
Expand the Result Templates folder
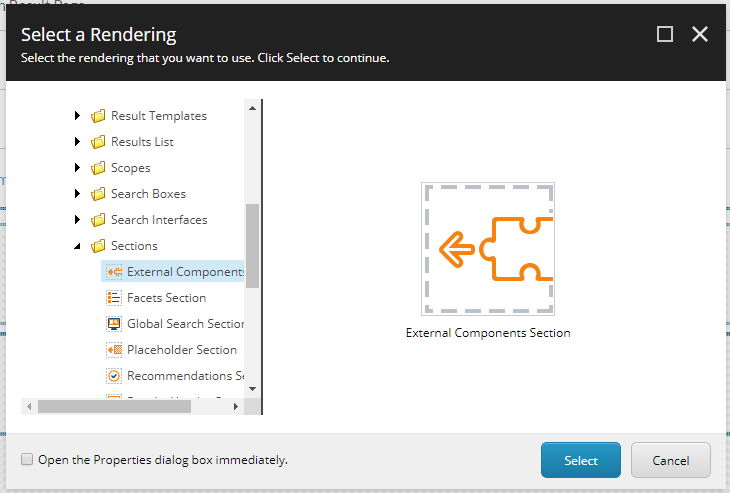77,115
